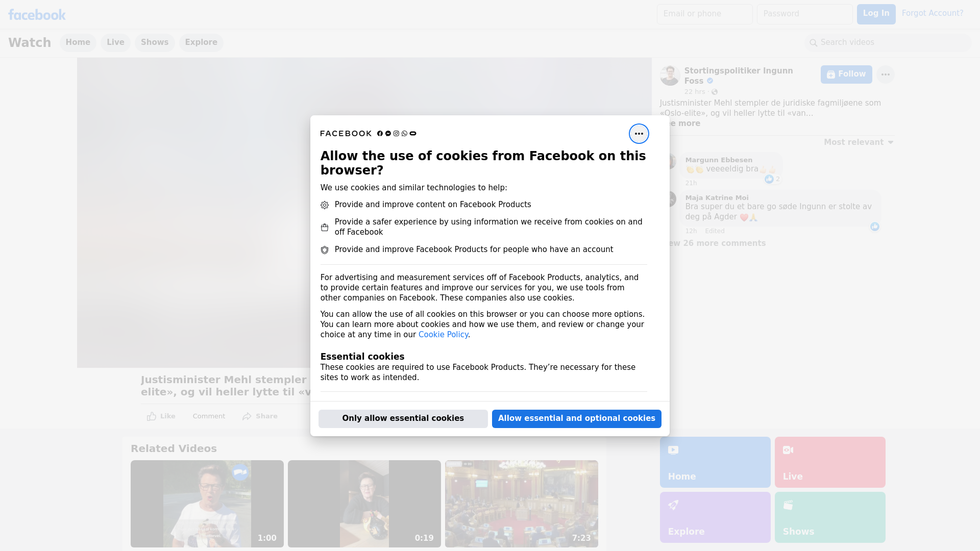Open the Cookie Policy link
Screen dimensions: 980x551
point(443,335)
